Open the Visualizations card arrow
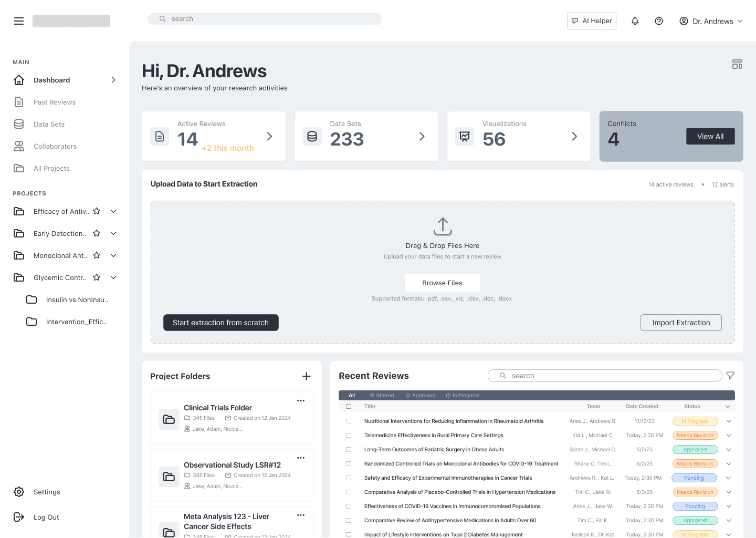Screen dimensions: 756x538 point(574,137)
